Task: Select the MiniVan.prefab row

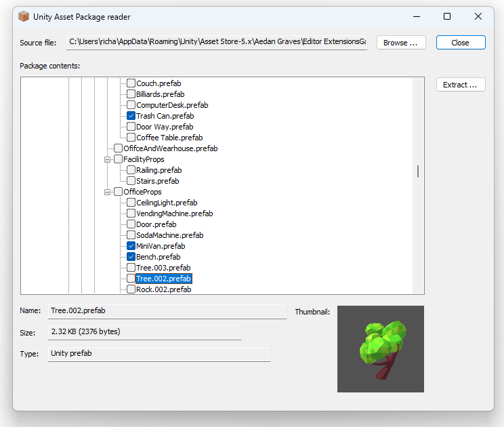Action: pos(161,246)
